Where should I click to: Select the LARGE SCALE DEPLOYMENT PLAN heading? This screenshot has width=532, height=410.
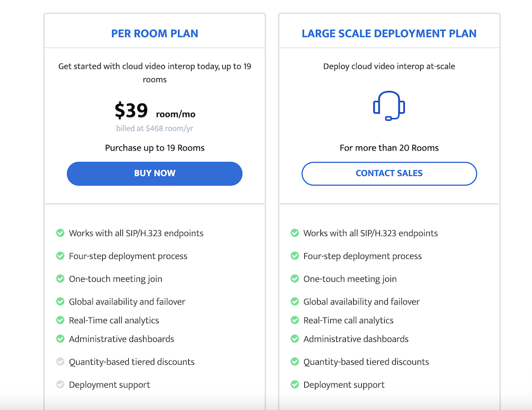[389, 34]
